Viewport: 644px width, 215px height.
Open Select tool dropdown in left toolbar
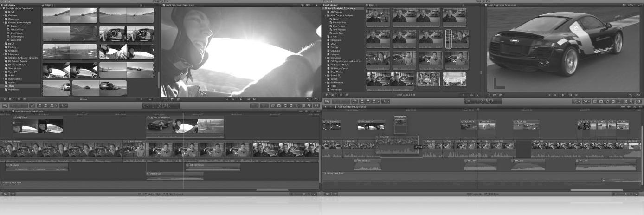click(x=64, y=105)
